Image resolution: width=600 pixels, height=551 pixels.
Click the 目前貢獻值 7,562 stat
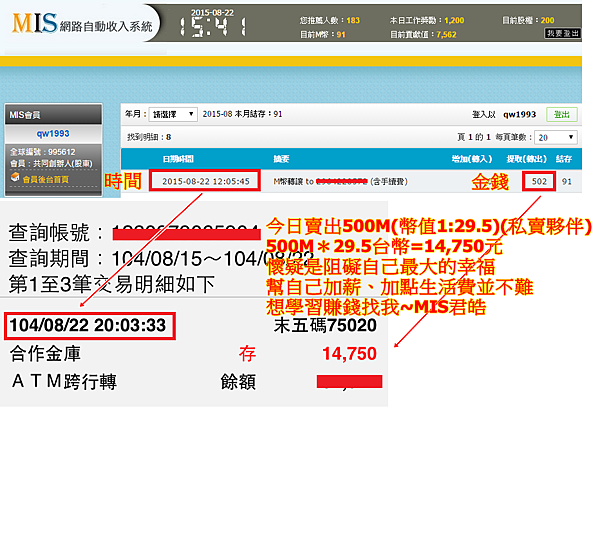tap(423, 34)
